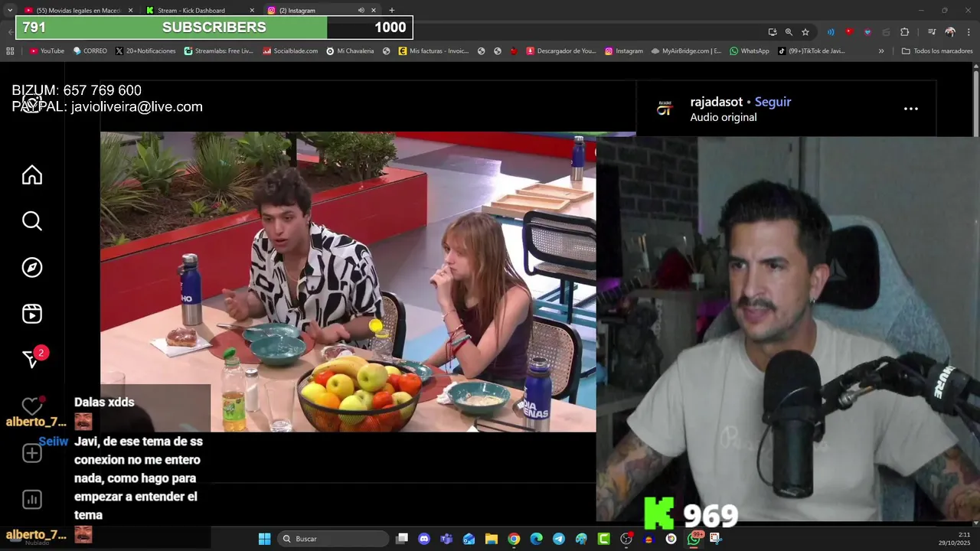
Task: Open the Windows Start button
Action: point(264,539)
